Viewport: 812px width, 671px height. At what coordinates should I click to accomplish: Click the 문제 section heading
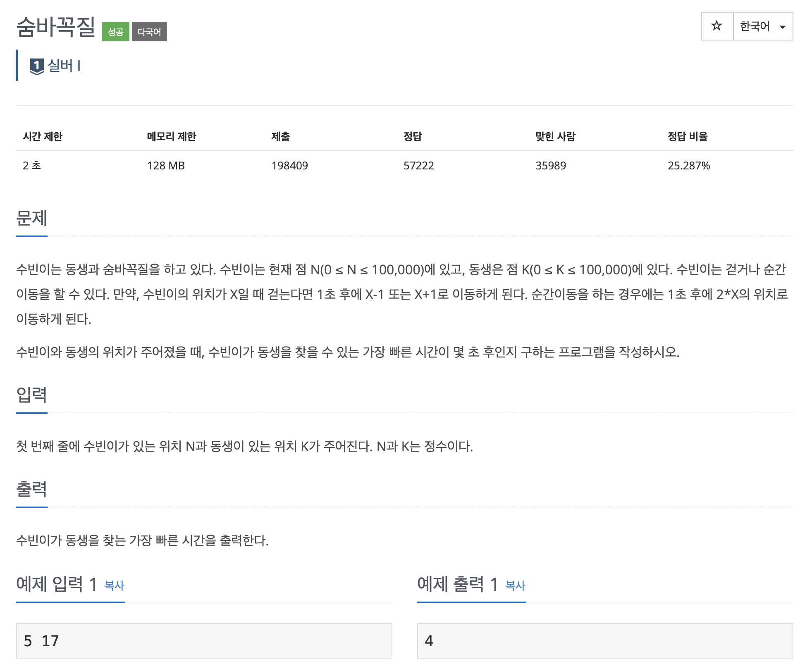click(31, 218)
